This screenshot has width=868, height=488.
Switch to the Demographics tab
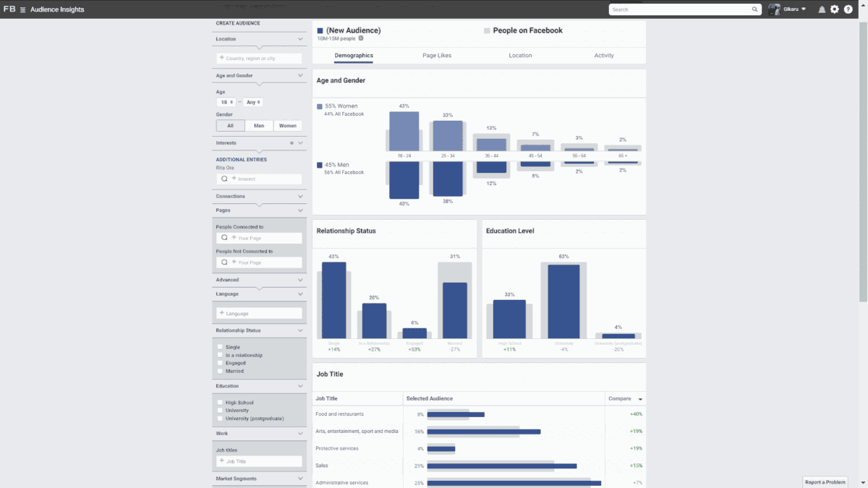[354, 56]
